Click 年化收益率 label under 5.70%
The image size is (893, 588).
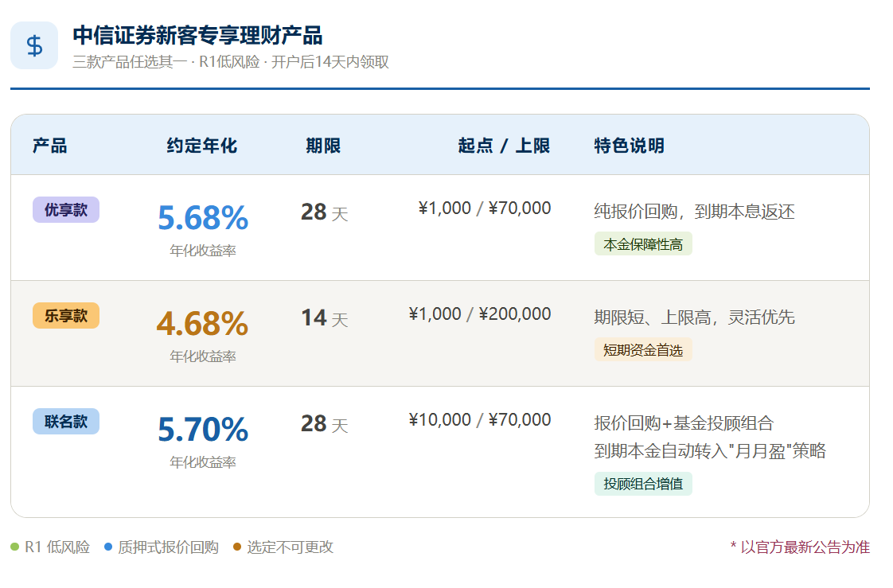203,462
